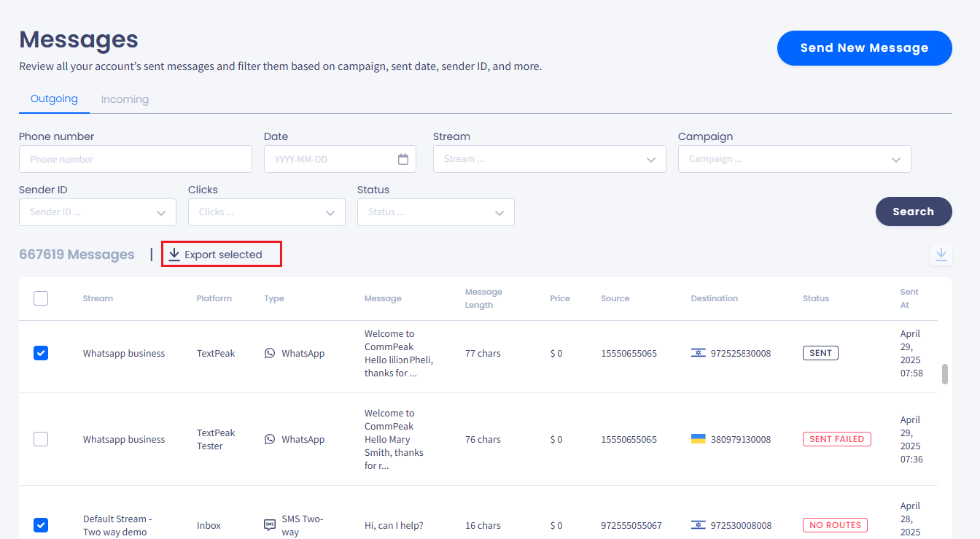Click WhatsApp icon in 380979130008 row
980x539 pixels.
(x=270, y=439)
